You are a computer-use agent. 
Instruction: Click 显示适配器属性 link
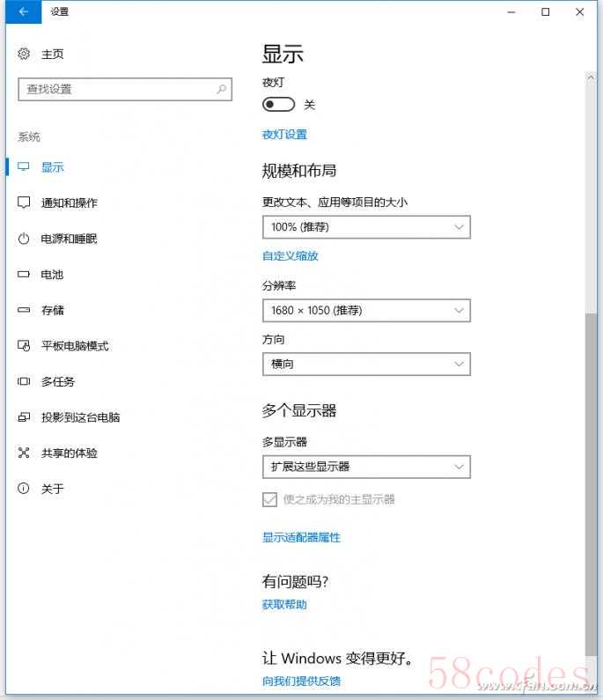pyautogui.click(x=301, y=537)
